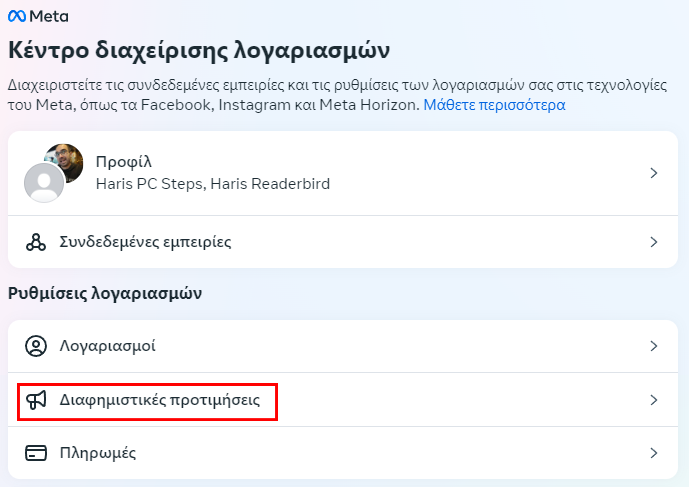The width and height of the screenshot is (689, 487).
Task: Click the megaphone ad preferences icon
Action: click(36, 400)
